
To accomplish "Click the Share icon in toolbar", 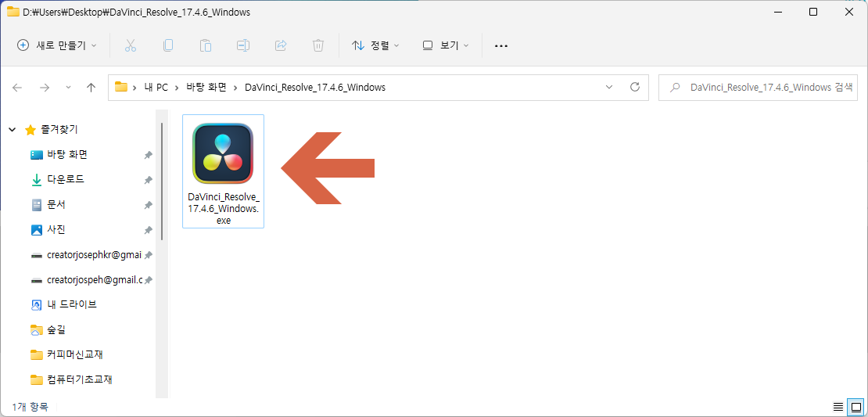I will (281, 45).
